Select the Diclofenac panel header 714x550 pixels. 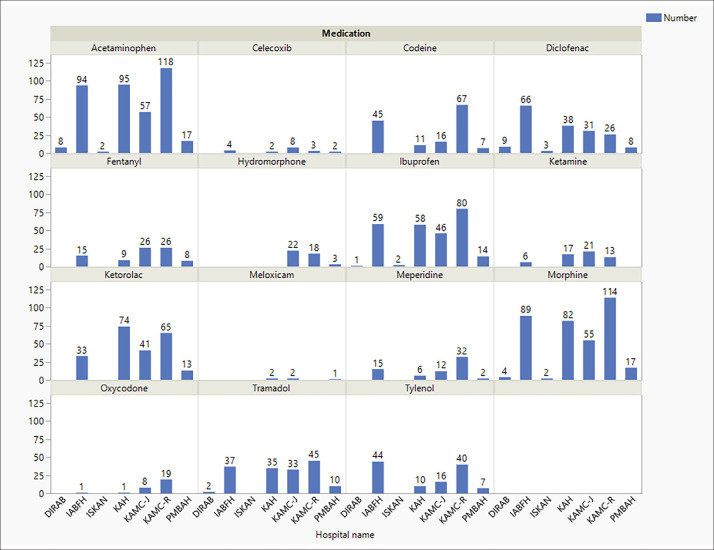(567, 48)
